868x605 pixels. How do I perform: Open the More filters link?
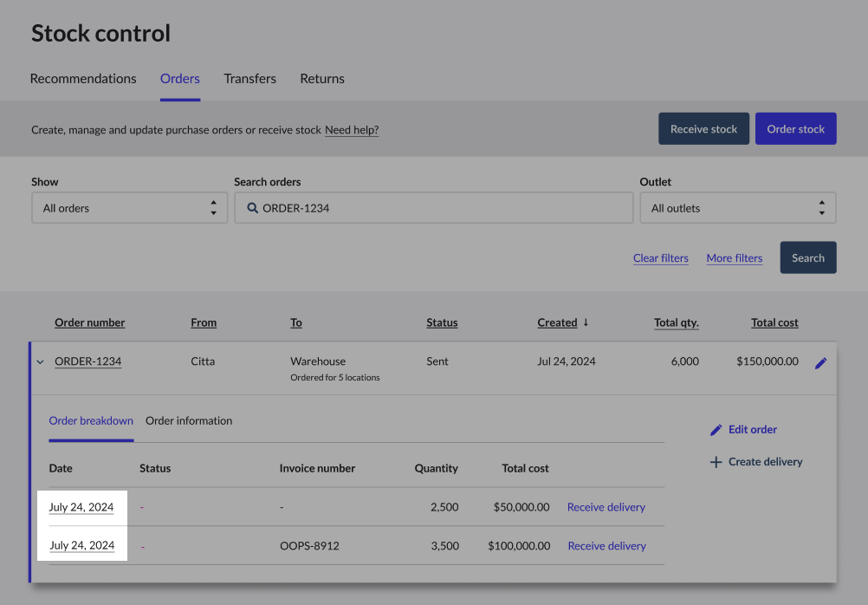point(734,258)
